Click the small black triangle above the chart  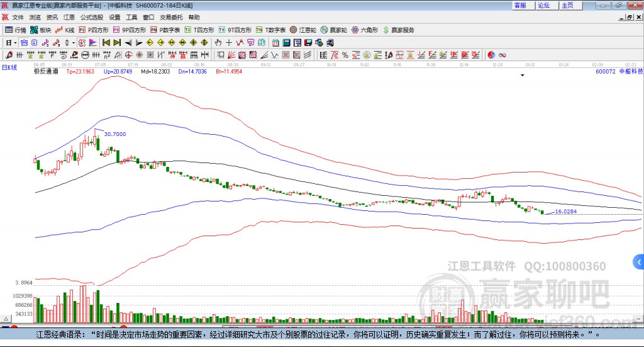click(523, 75)
